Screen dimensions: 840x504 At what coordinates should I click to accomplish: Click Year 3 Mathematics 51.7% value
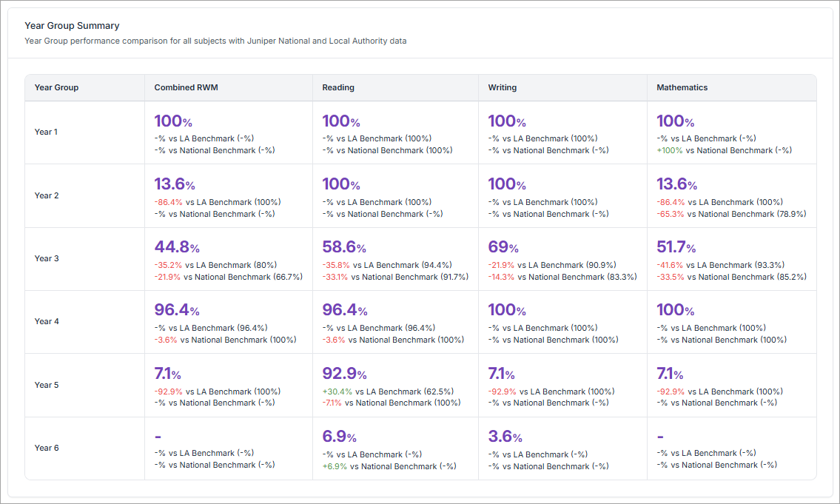click(676, 247)
